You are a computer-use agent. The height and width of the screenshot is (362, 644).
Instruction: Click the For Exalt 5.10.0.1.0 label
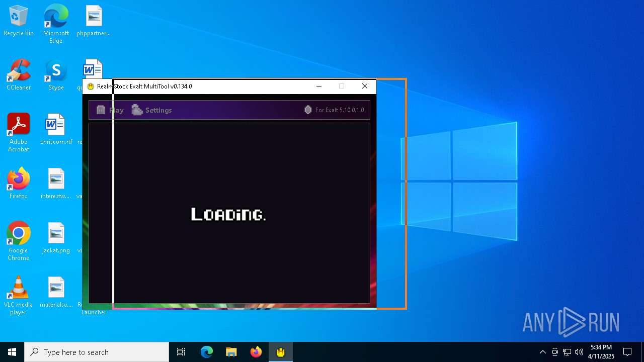pos(340,110)
